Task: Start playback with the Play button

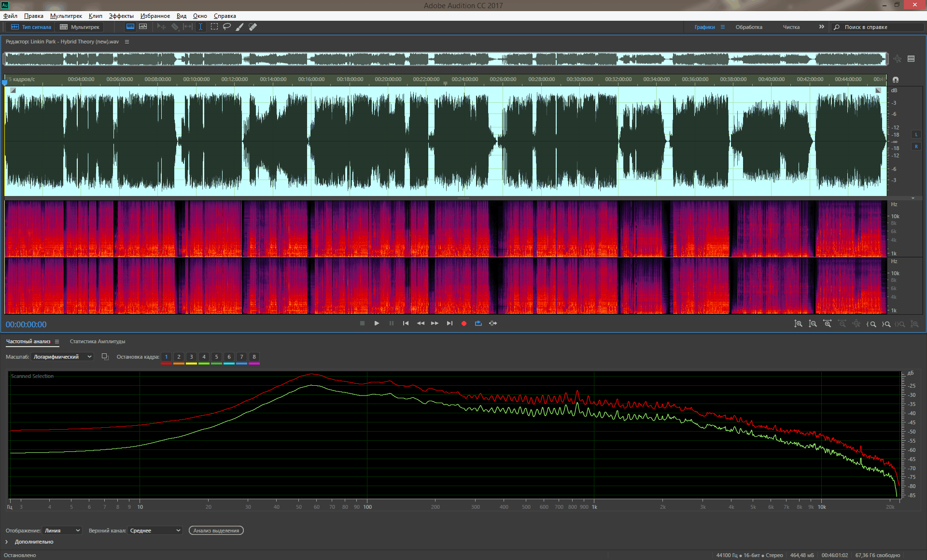Action: pyautogui.click(x=377, y=323)
